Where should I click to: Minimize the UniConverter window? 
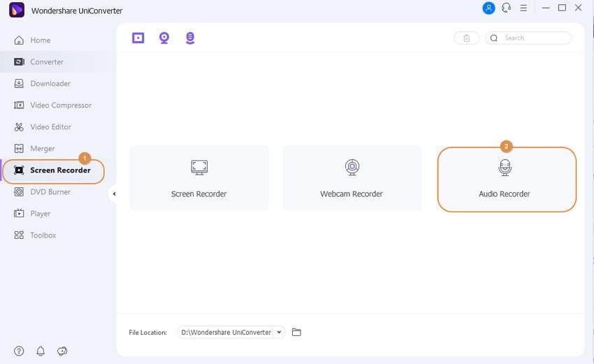pos(546,8)
